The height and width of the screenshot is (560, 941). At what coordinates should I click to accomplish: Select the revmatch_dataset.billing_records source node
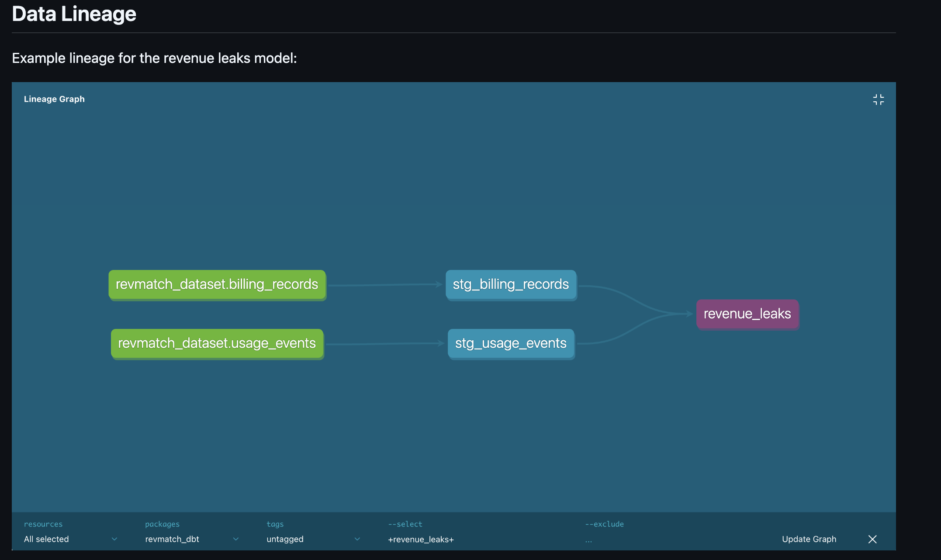217,284
